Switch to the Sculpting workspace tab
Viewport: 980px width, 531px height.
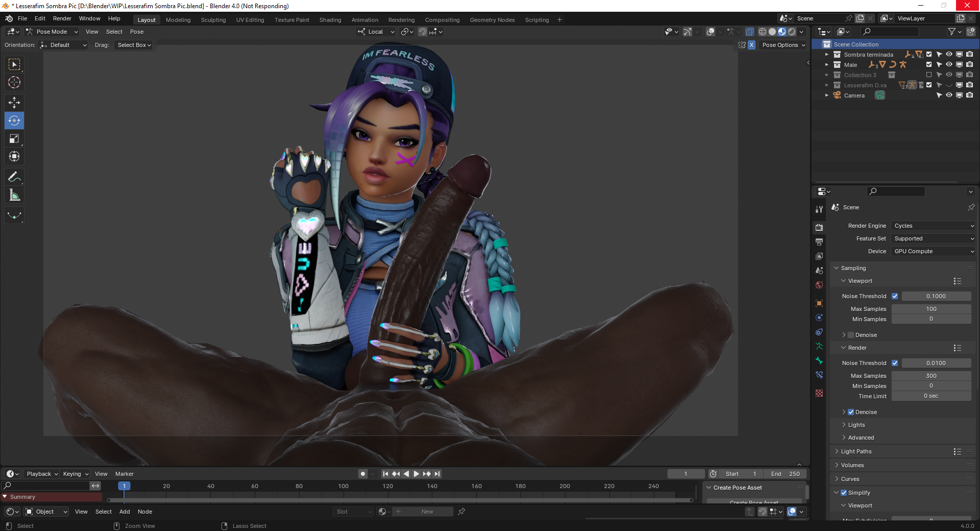click(213, 20)
